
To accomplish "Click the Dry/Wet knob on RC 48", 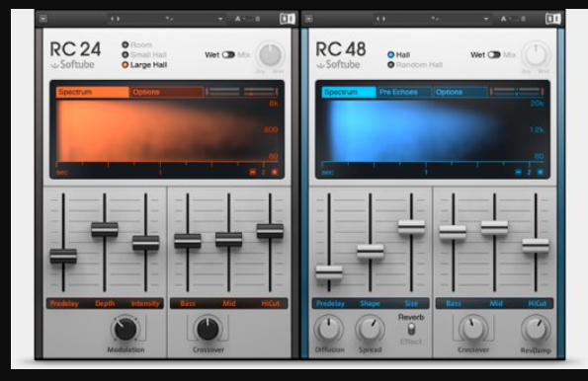I will [536, 54].
